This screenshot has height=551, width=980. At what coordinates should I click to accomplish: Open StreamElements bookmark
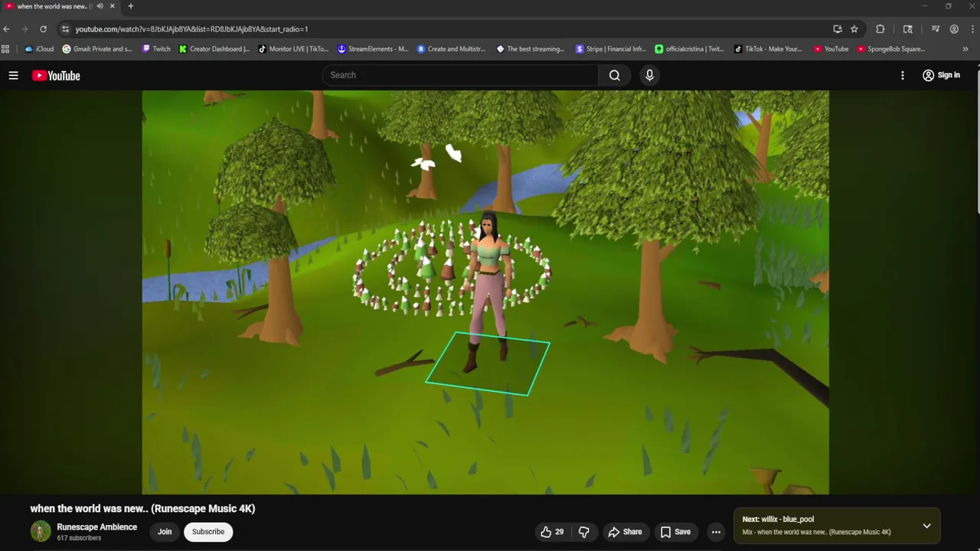coord(373,49)
